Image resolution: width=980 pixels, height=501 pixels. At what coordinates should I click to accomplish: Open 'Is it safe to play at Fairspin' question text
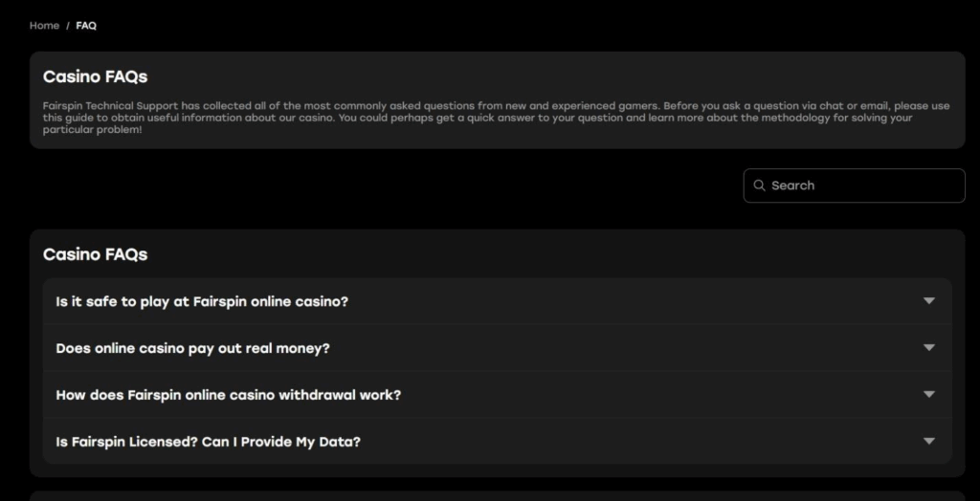pos(202,301)
